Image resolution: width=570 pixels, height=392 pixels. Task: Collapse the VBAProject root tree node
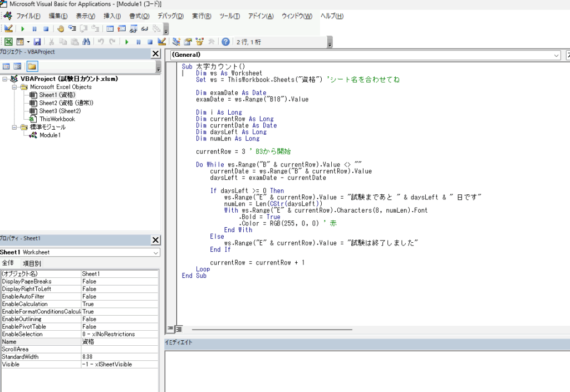click(5, 79)
